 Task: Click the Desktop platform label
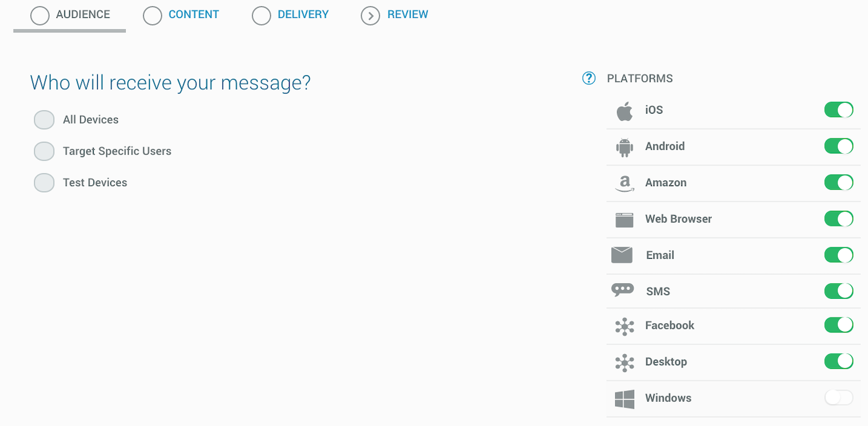(x=666, y=362)
